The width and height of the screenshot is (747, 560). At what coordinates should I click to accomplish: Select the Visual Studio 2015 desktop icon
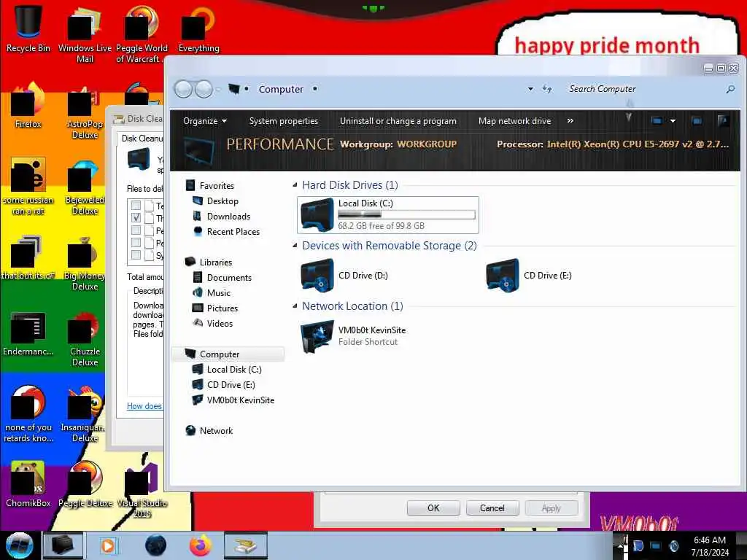pos(142,491)
